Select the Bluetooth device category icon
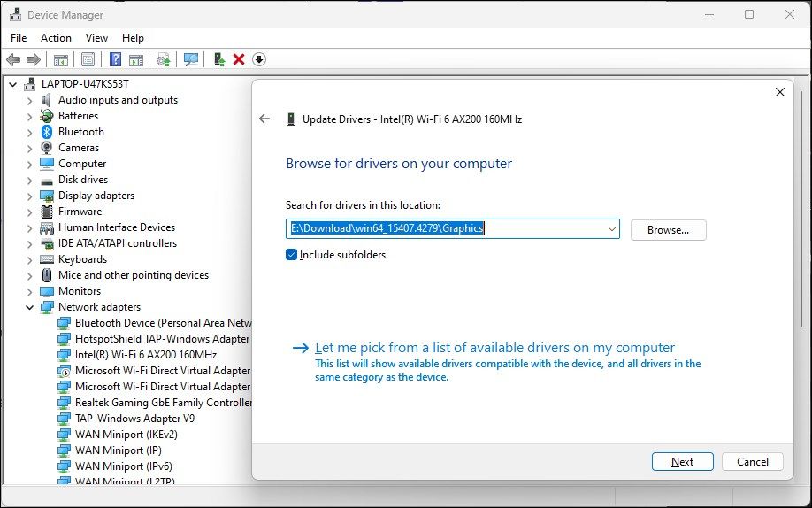 pos(47,132)
